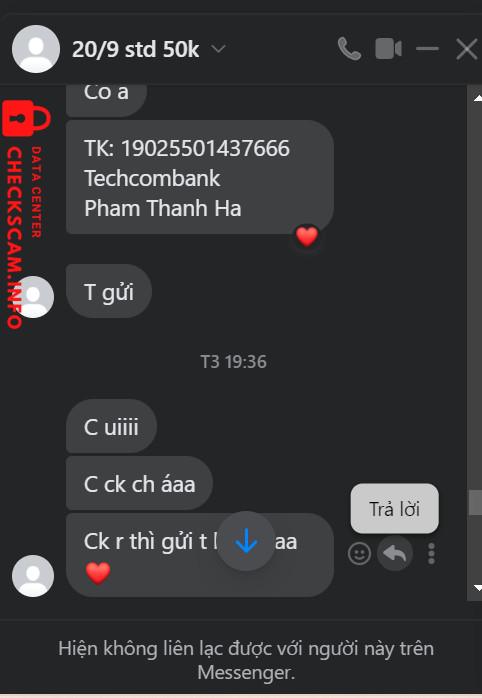Reply to the message with arrow icon
This screenshot has width=482, height=698.
coord(395,554)
